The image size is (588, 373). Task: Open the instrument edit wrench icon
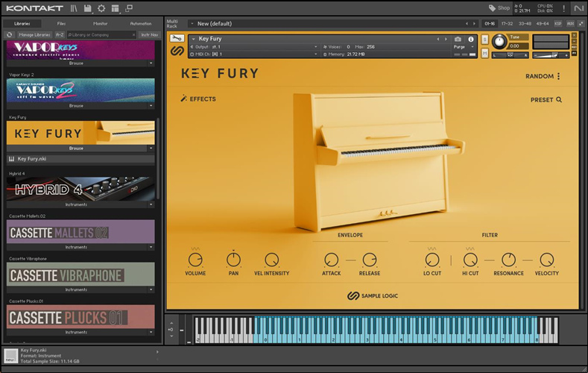(x=177, y=38)
